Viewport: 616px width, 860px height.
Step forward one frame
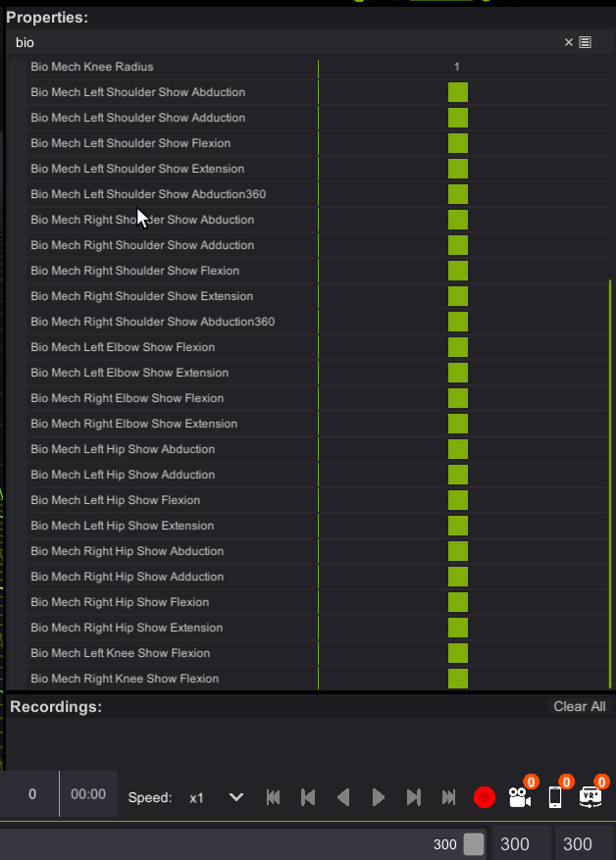(x=414, y=797)
